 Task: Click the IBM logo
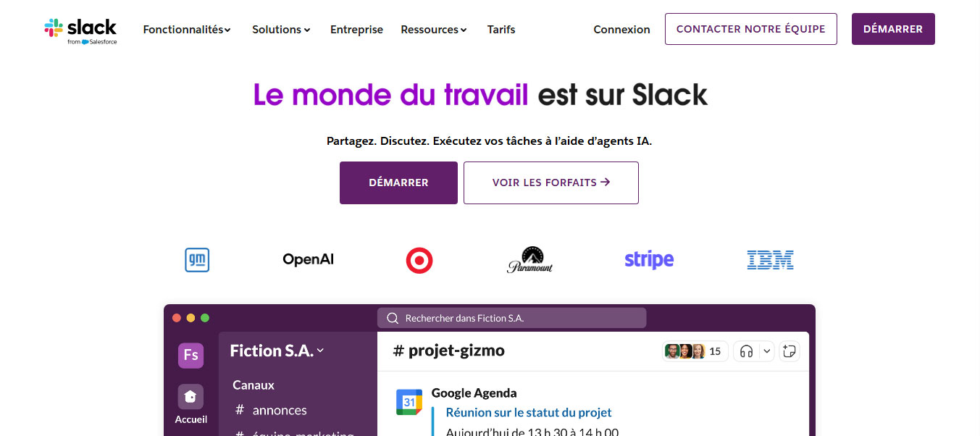click(x=770, y=259)
